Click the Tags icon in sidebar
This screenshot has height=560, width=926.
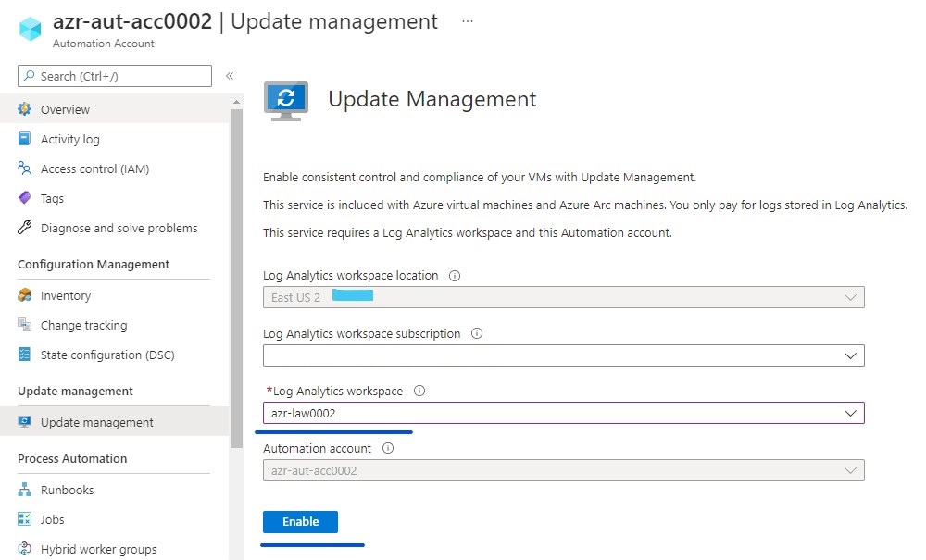pyautogui.click(x=25, y=198)
